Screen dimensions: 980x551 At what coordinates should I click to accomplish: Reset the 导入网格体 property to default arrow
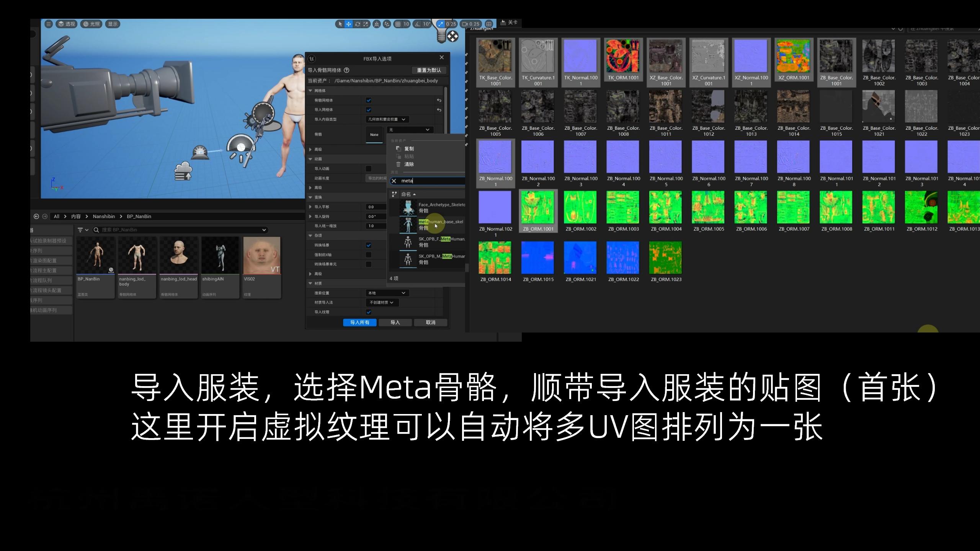pos(439,110)
